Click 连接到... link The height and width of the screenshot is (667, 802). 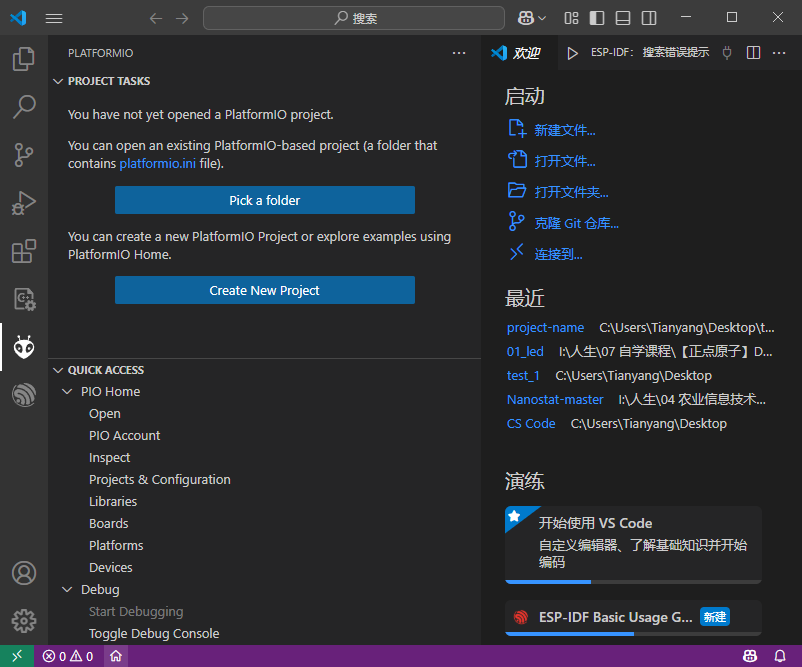pyautogui.click(x=558, y=254)
